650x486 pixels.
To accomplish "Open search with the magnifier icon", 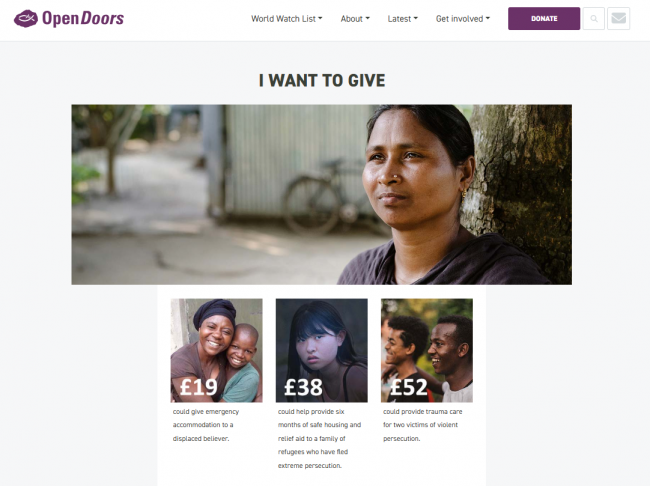I will (x=594, y=19).
